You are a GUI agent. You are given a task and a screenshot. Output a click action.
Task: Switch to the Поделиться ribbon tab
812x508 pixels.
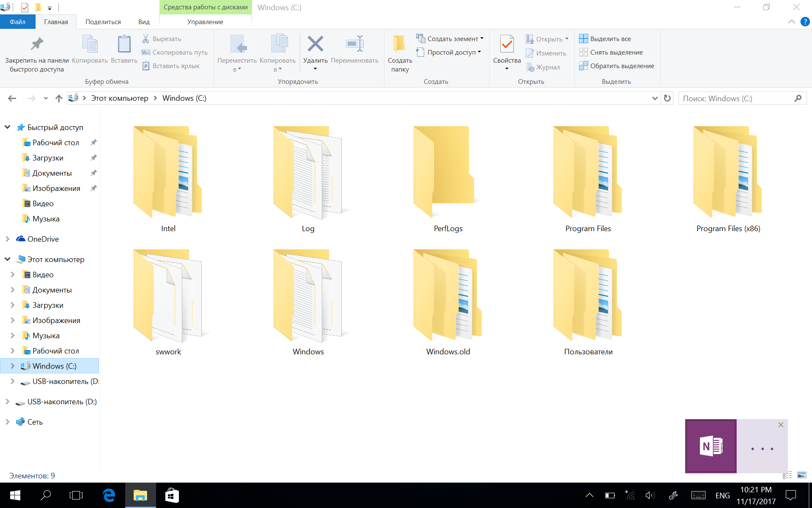(103, 22)
